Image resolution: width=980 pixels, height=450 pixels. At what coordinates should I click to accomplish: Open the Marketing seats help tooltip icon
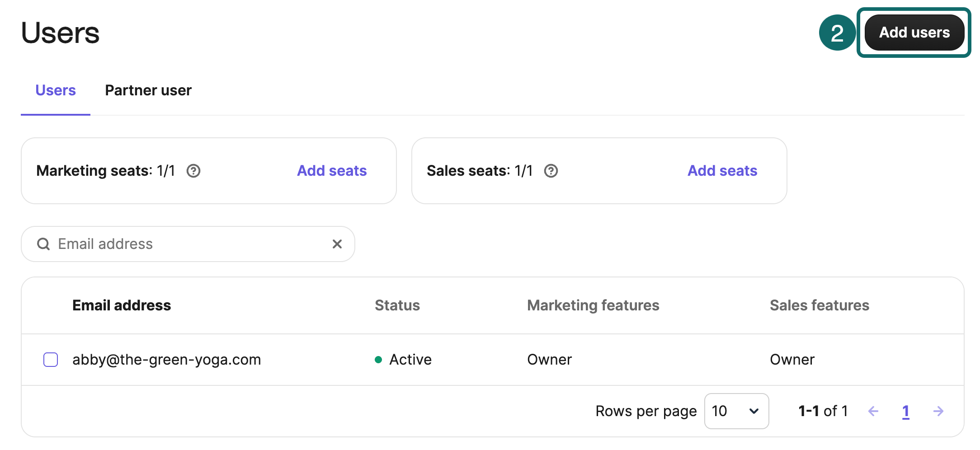click(193, 171)
